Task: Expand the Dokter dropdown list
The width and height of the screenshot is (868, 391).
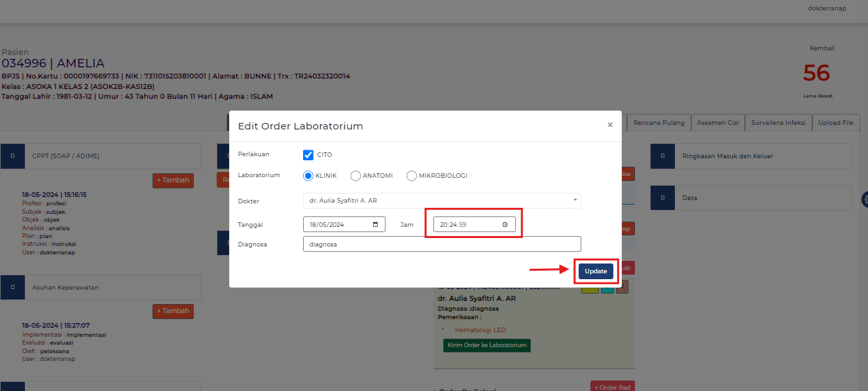Action: click(x=442, y=201)
